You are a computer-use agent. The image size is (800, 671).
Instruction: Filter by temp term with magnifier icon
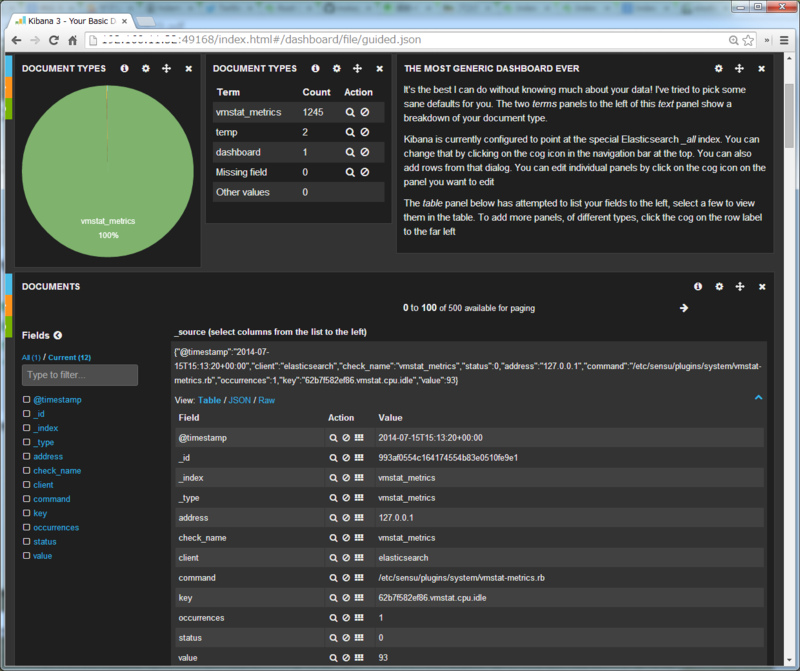pyautogui.click(x=350, y=132)
